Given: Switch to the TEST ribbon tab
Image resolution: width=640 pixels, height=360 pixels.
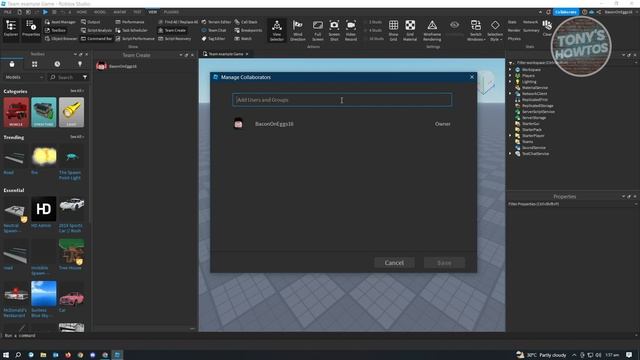Looking at the screenshot, I should coord(138,12).
